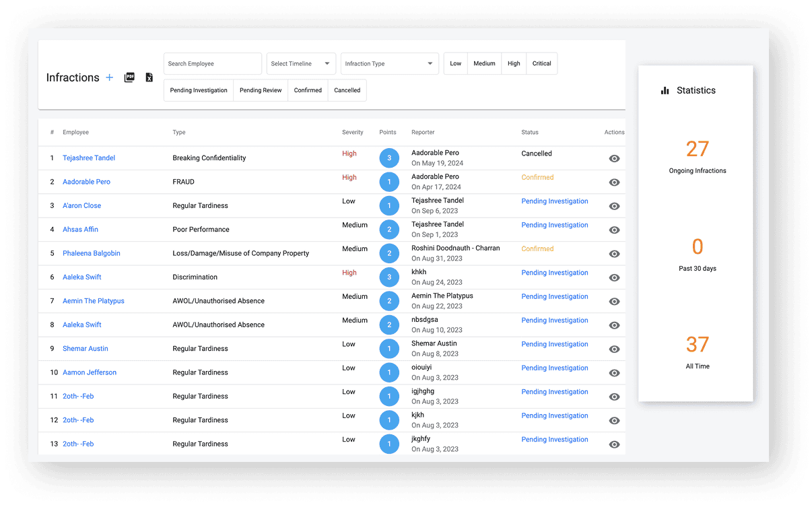View Phaleena Balgobin's property infraction
This screenshot has width=812, height=505.
614,254
